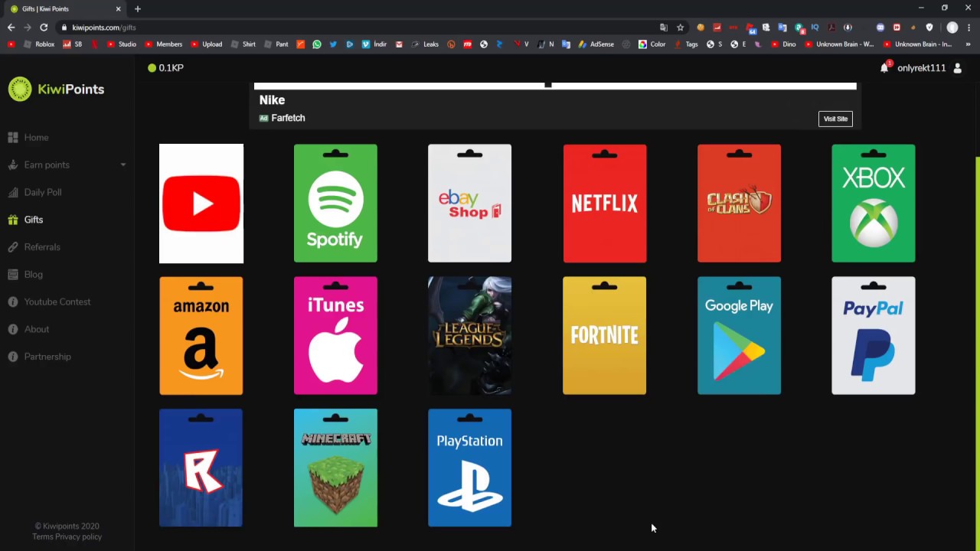The height and width of the screenshot is (551, 980).
Task: Pick the Fortnite gift card
Action: point(605,336)
